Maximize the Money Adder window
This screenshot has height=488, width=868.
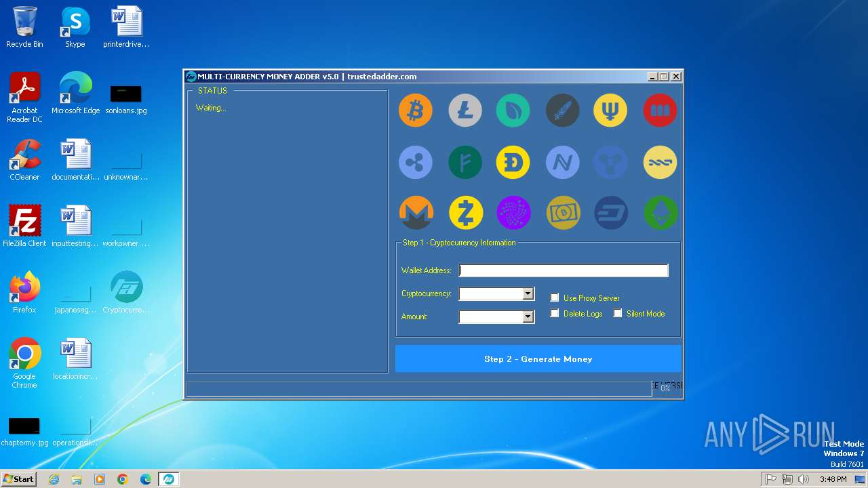pos(664,77)
